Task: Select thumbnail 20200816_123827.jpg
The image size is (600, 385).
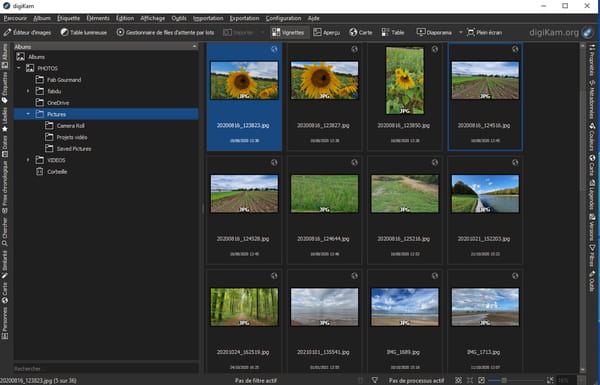Action: tap(324, 96)
